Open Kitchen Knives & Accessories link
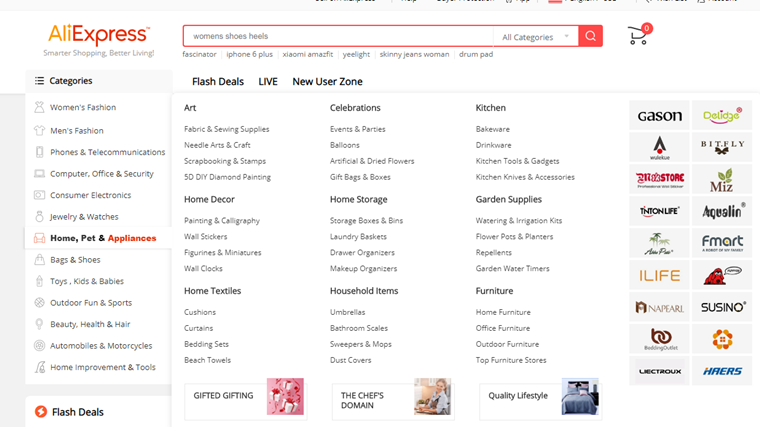 [x=525, y=177]
